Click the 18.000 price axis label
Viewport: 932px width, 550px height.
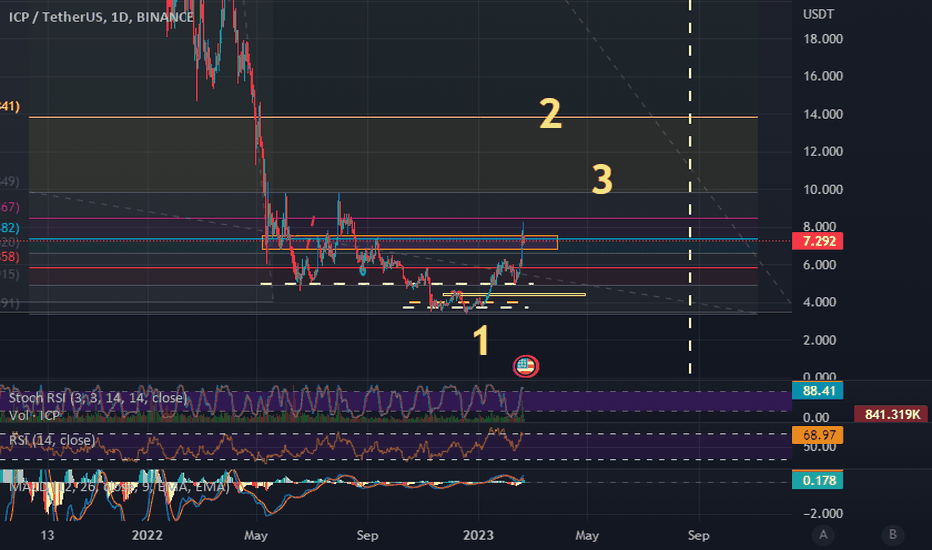point(823,39)
